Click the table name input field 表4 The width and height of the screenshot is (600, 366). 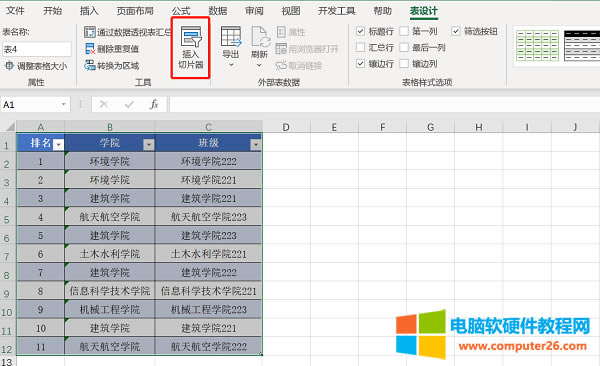tap(37, 49)
